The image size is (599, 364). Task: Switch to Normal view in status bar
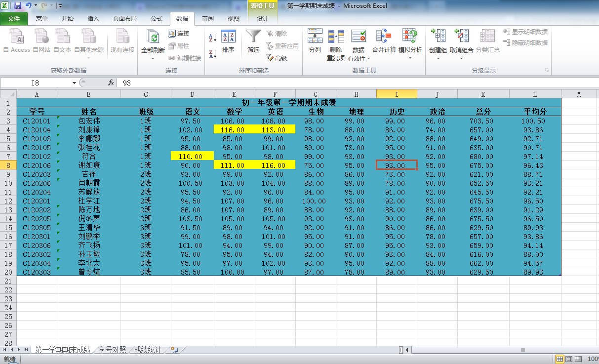pos(560,359)
